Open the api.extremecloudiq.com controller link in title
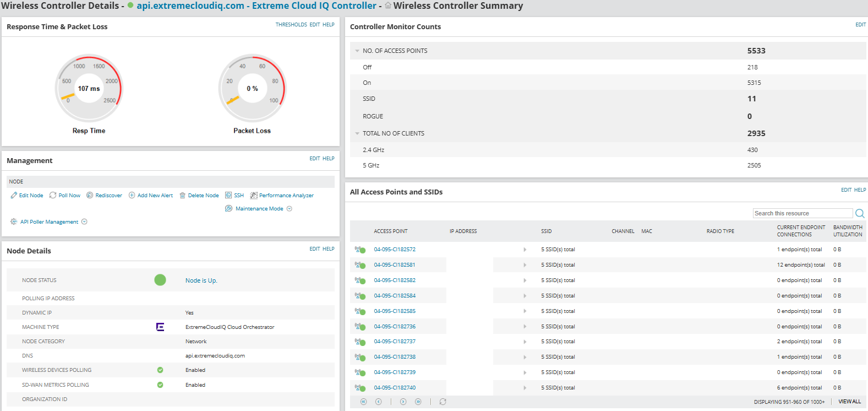The height and width of the screenshot is (411, 868). [256, 6]
